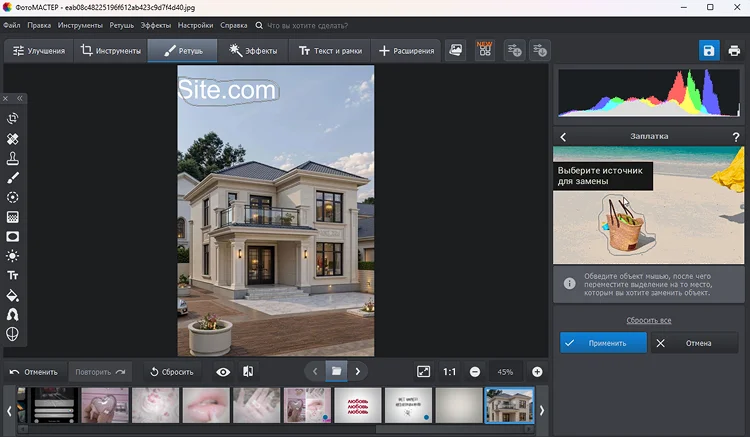Select the correction brush tool
Viewport: 750px width, 437px height.
tap(12, 178)
